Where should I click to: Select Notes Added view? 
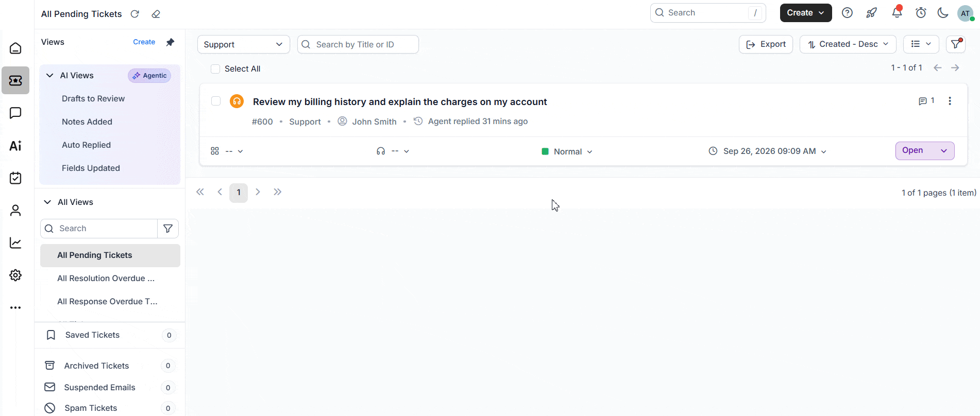point(87,122)
